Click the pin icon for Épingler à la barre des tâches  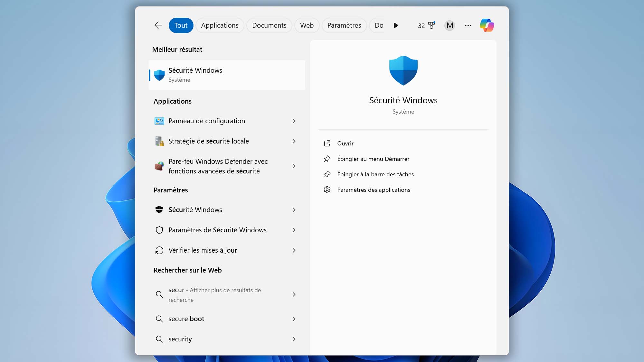(x=327, y=174)
